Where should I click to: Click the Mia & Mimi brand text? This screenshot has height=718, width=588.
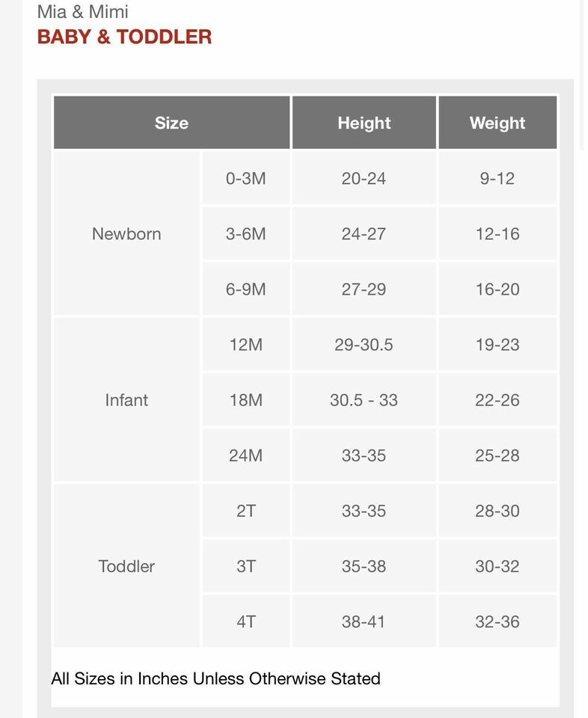click(x=82, y=11)
